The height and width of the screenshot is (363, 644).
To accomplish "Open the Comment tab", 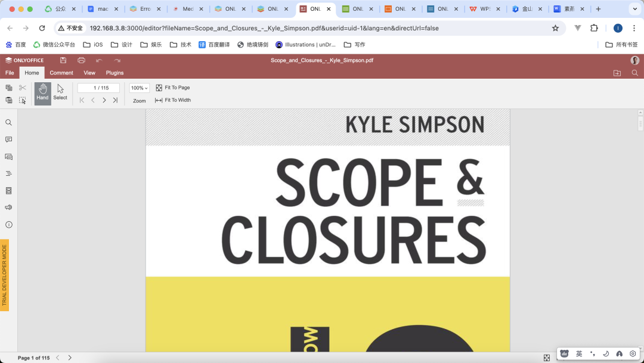I will 61,73.
